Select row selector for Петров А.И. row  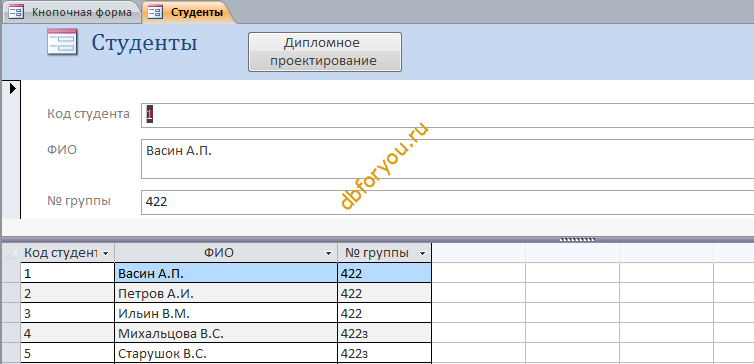coord(12,293)
